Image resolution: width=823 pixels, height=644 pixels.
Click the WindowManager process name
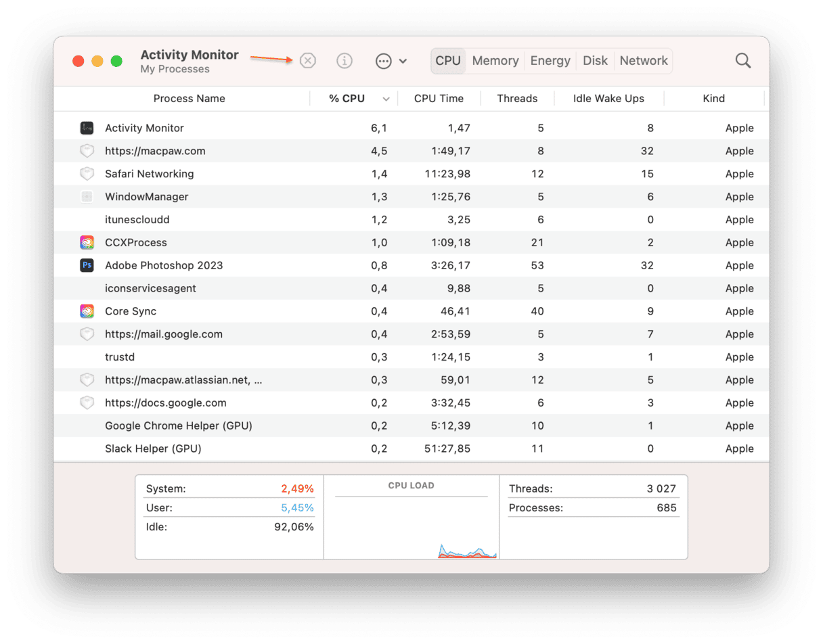click(x=147, y=197)
